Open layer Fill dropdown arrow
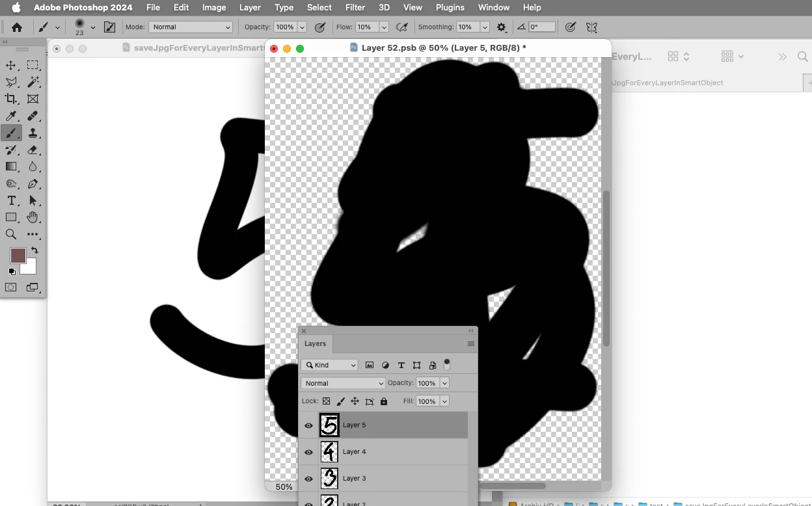812x506 pixels. [445, 401]
